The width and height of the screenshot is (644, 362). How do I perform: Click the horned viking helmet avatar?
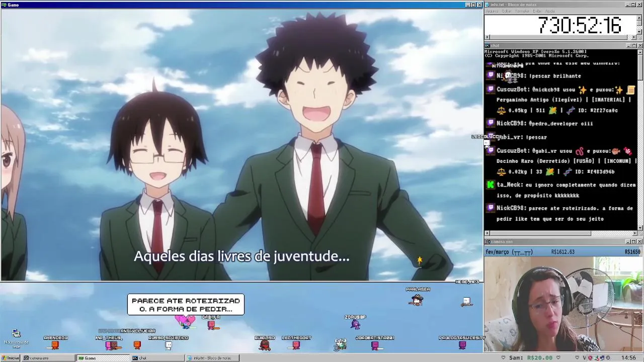[x=341, y=344]
